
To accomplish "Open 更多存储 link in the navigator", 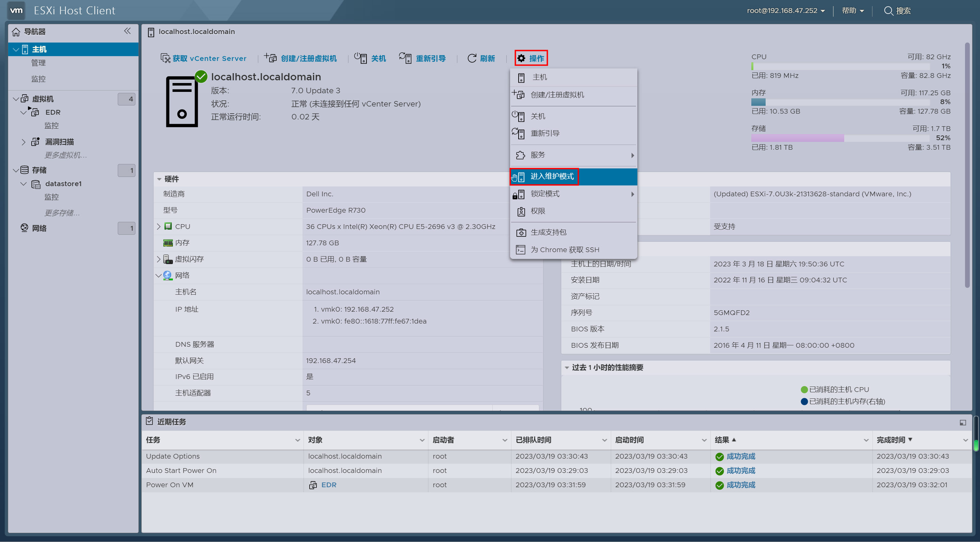I will click(x=62, y=213).
